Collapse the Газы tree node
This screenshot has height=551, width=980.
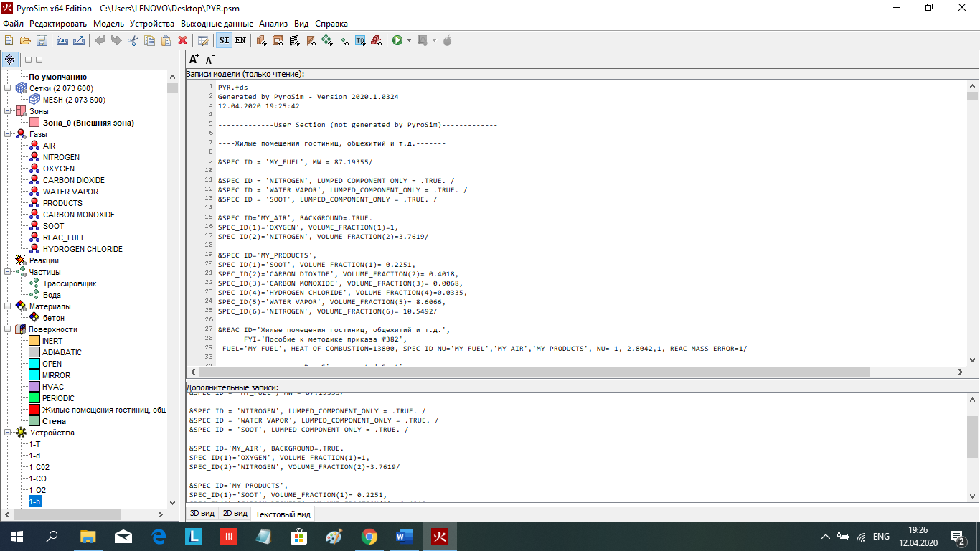pos(8,134)
